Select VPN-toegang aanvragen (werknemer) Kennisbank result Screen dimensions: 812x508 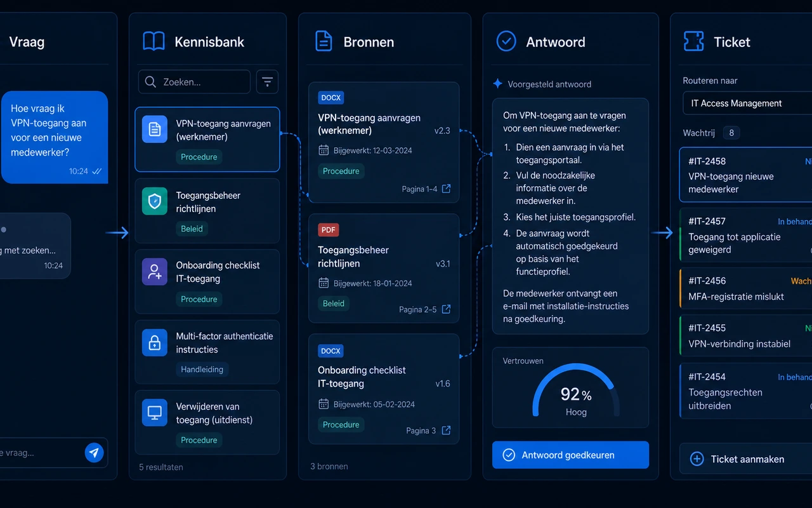pyautogui.click(x=207, y=139)
